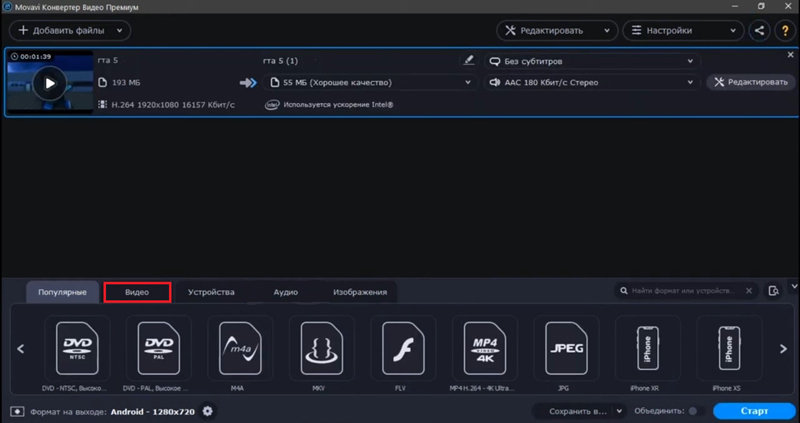Click the Сохранить в button
This screenshot has height=423, width=800.
[578, 411]
